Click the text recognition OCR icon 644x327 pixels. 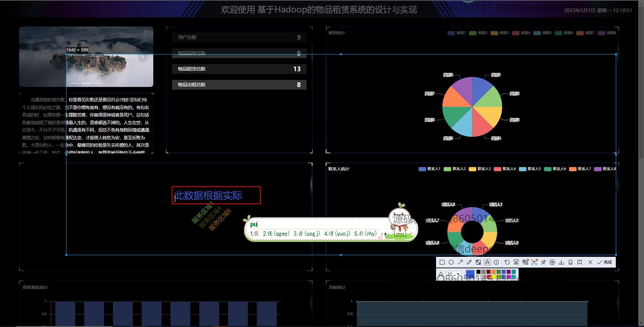click(534, 262)
